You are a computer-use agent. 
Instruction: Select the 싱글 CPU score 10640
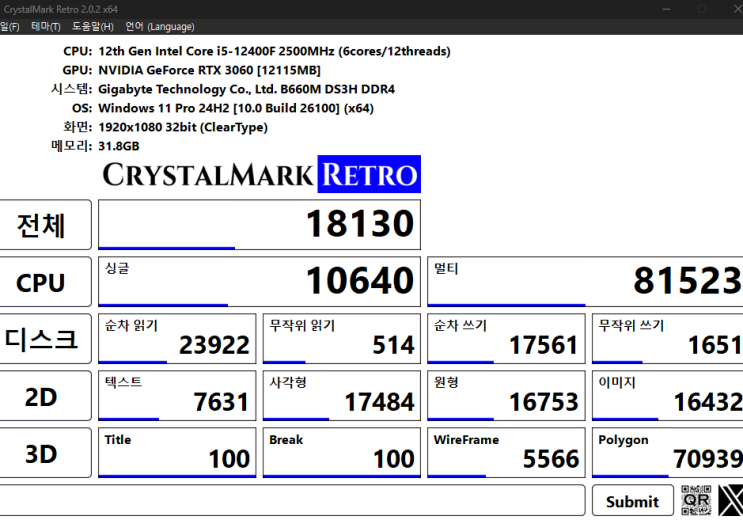pyautogui.click(x=259, y=282)
